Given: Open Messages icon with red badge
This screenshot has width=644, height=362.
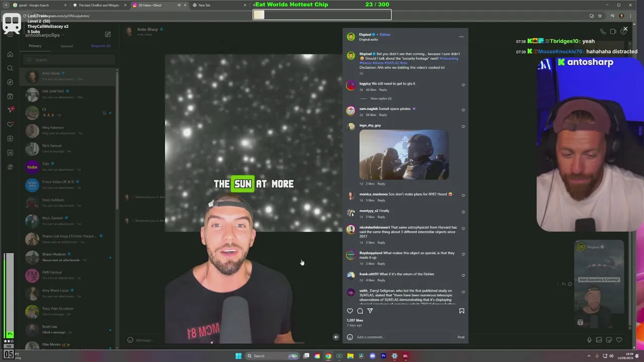Looking at the screenshot, I should [x=10, y=110].
